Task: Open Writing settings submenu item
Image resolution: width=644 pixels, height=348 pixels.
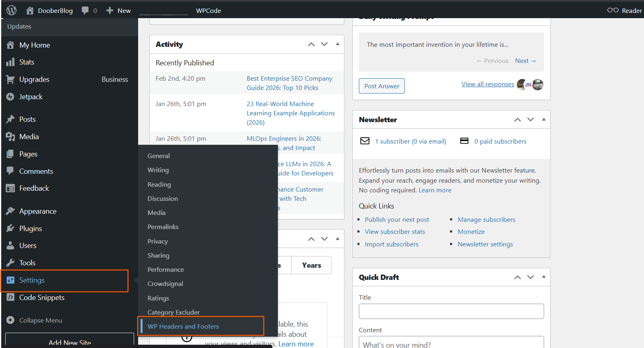Action: pos(158,170)
